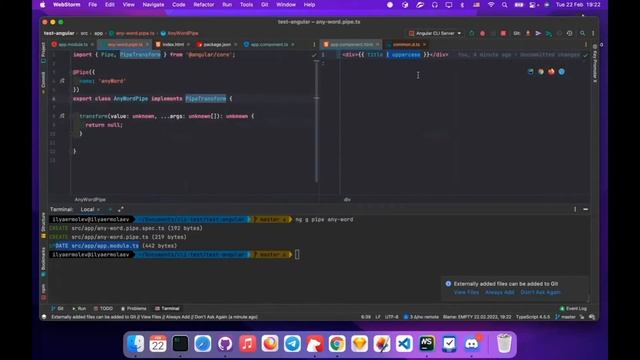Open the Navigate menu
The height and width of the screenshot is (360, 640).
153,5
